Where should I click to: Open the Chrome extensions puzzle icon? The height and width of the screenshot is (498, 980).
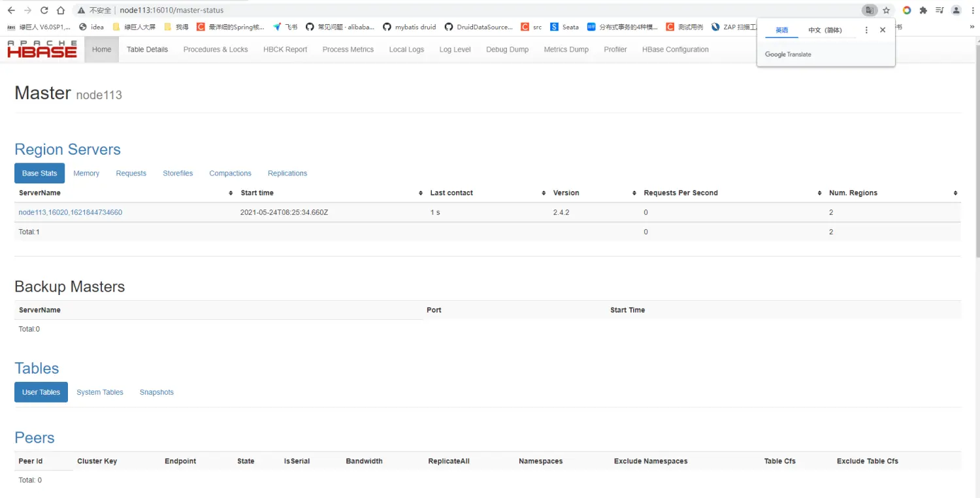923,10
